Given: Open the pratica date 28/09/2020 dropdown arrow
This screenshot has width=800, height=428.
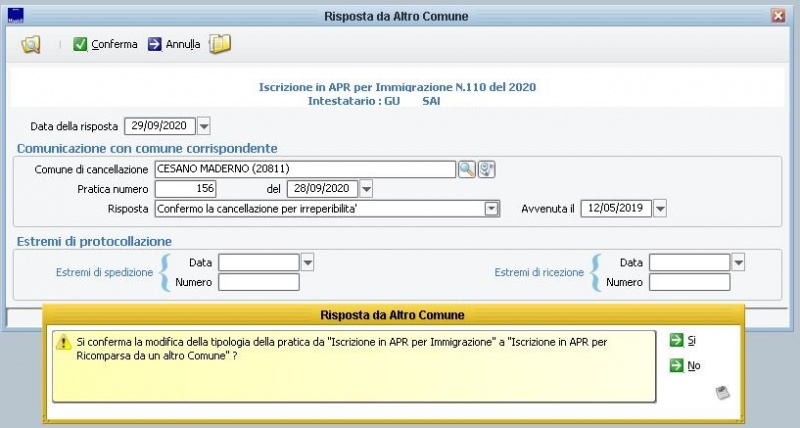Looking at the screenshot, I should (x=366, y=189).
